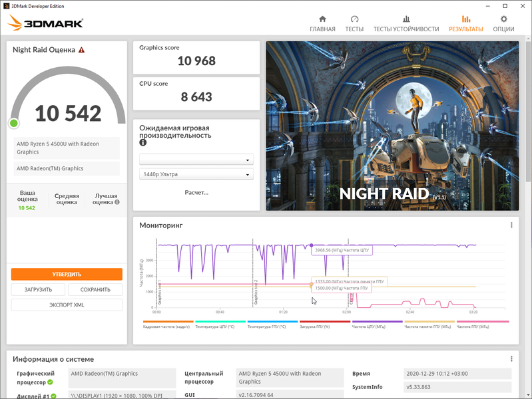
Task: Toggle Температура ЦПУ teal legend swatch
Action: tap(220, 321)
